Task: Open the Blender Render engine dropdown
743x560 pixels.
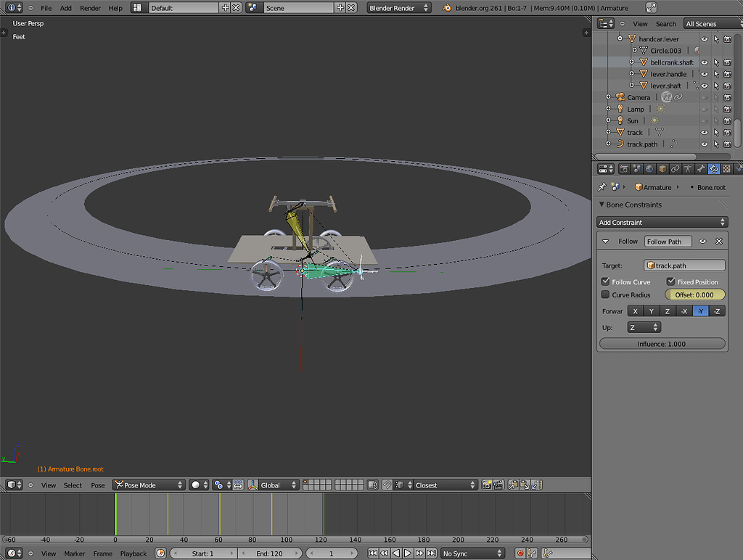Action: [398, 7]
